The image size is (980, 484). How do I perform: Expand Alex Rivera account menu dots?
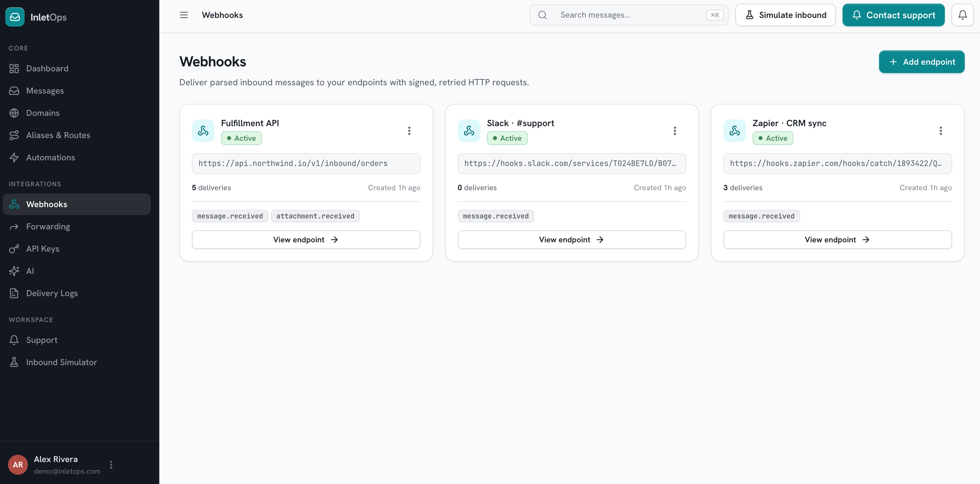pos(111,464)
